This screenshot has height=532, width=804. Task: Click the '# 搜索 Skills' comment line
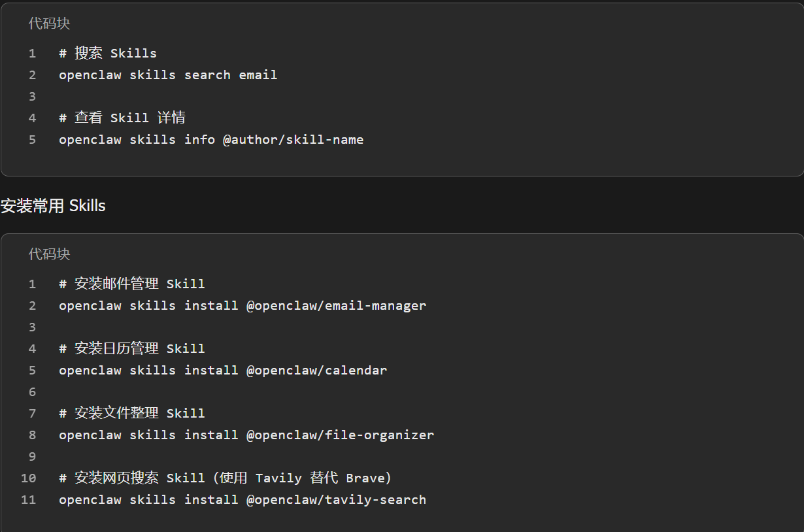coord(108,54)
